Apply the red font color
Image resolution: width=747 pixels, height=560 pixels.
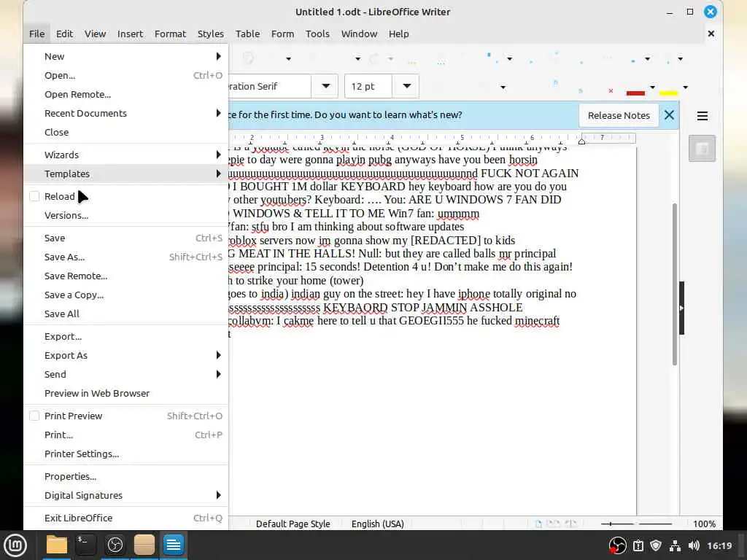click(x=635, y=88)
